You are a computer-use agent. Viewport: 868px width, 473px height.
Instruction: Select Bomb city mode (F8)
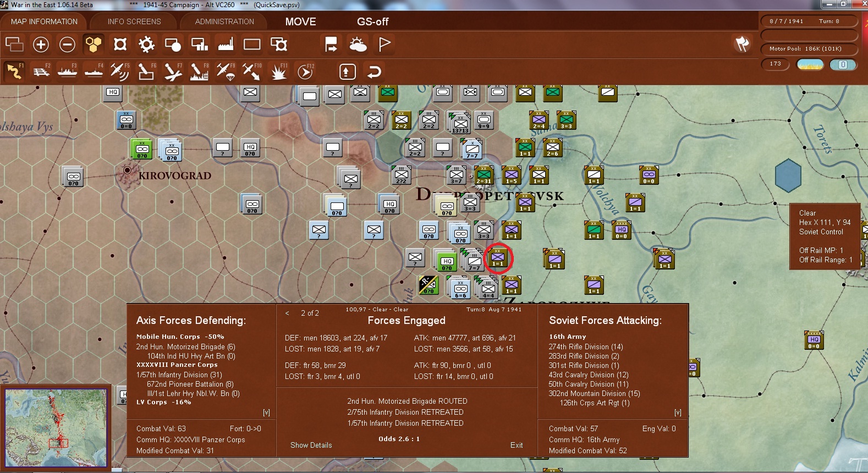tap(199, 71)
